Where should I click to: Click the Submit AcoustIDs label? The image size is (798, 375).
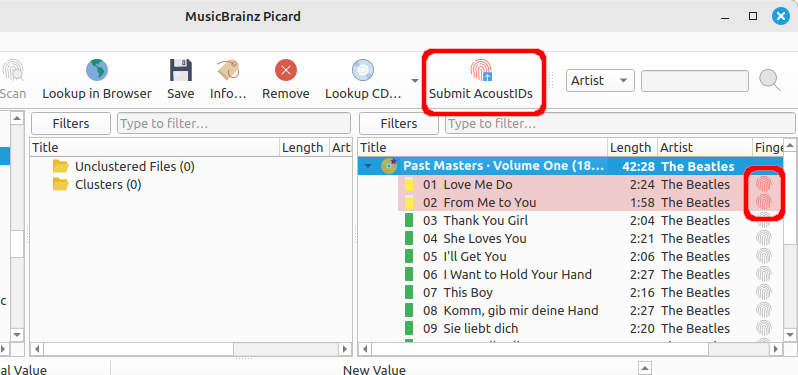481,94
